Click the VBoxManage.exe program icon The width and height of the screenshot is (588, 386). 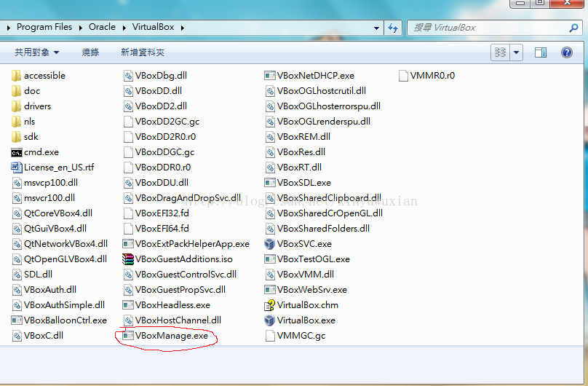click(x=128, y=336)
